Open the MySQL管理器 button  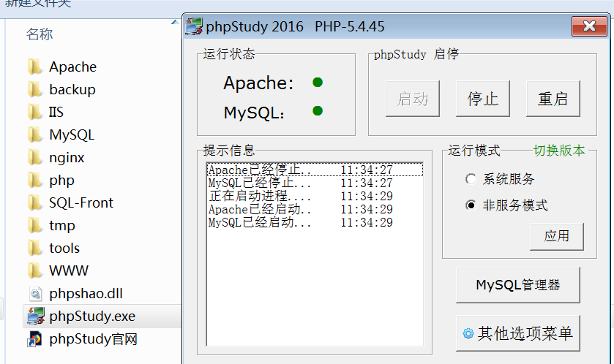point(517,285)
